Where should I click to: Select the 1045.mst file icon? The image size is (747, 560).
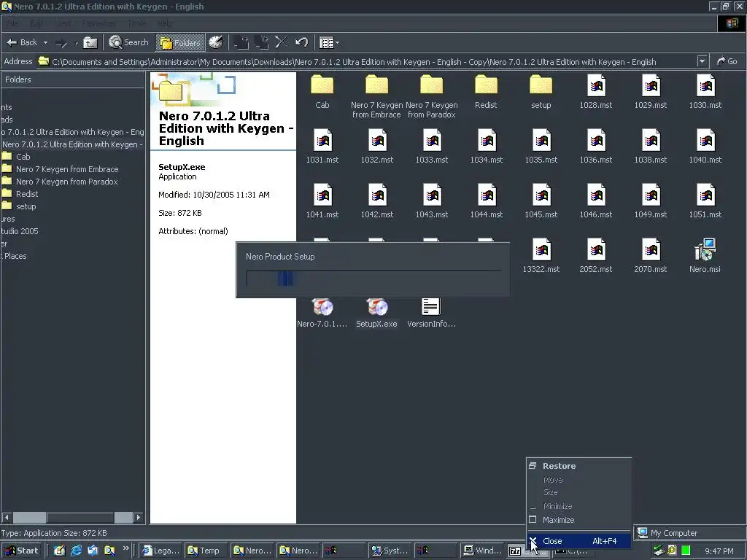click(x=541, y=195)
